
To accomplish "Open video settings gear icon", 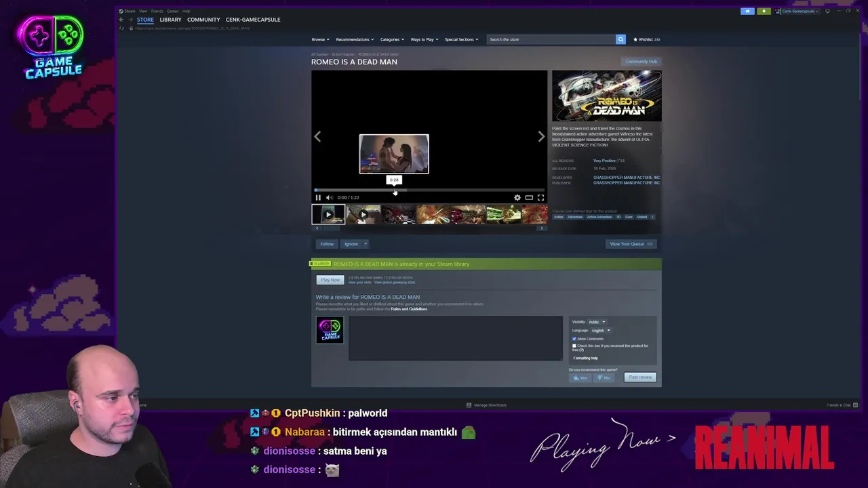I will point(517,197).
